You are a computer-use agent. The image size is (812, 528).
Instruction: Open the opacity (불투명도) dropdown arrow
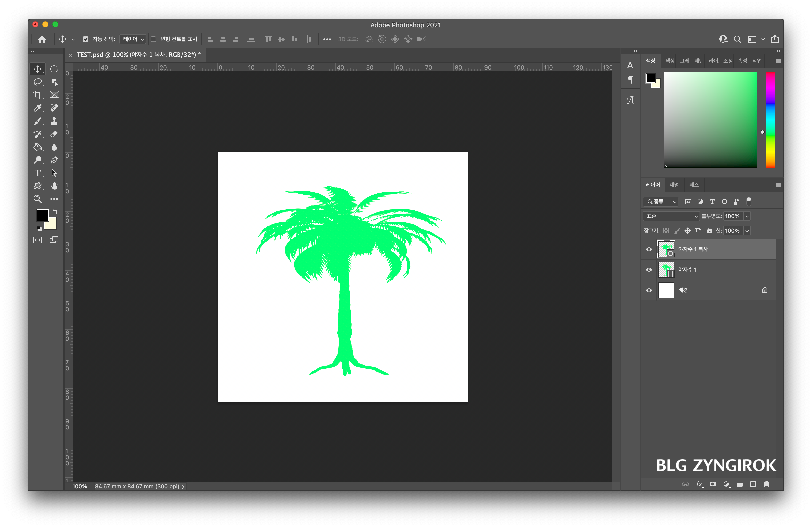coord(747,216)
